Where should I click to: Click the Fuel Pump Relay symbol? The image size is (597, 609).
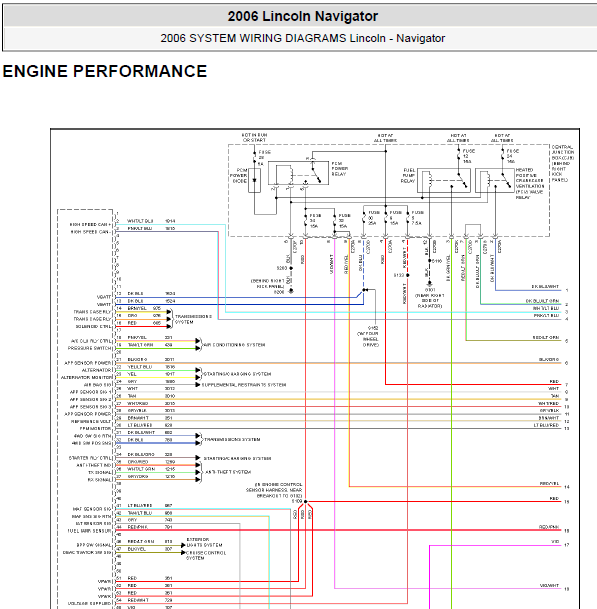[x=444, y=180]
